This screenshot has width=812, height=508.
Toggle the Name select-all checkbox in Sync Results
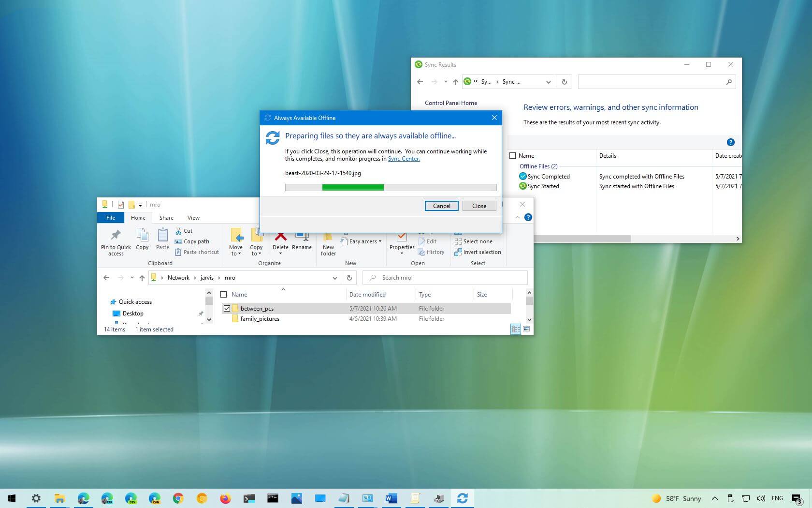[513, 155]
